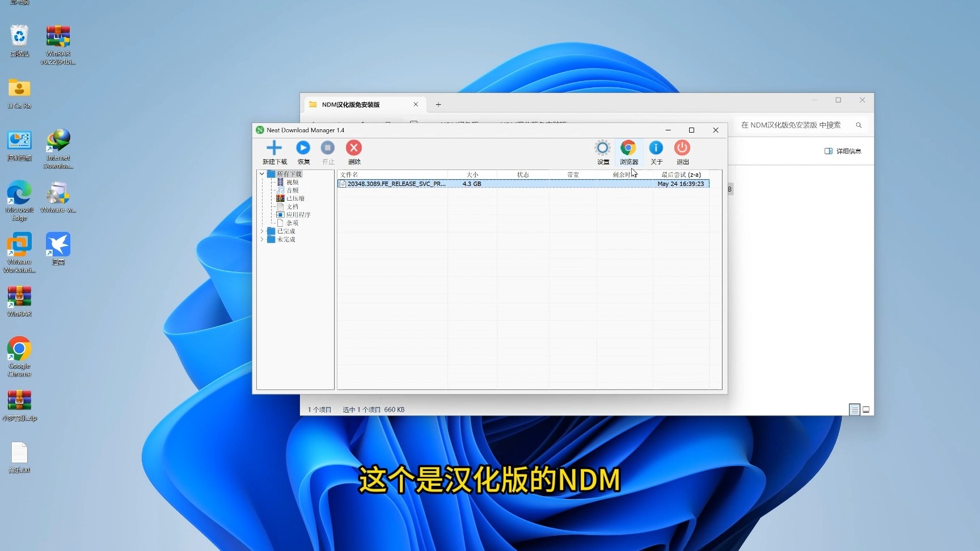Image resolution: width=980 pixels, height=551 pixels.
Task: Collapse the 所有下载 tree node
Action: pyautogui.click(x=261, y=173)
